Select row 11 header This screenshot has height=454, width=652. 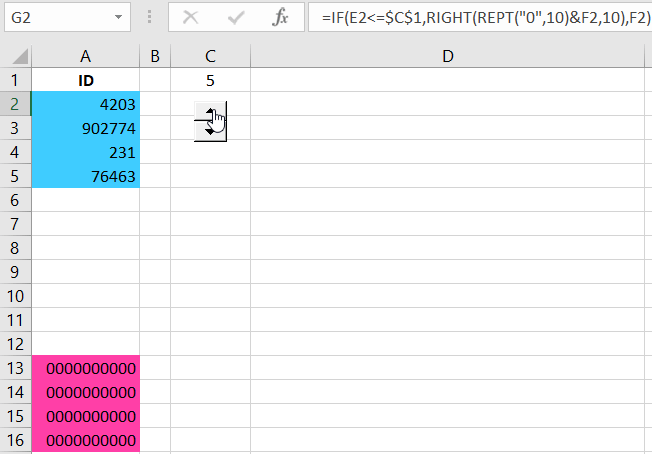point(15,320)
